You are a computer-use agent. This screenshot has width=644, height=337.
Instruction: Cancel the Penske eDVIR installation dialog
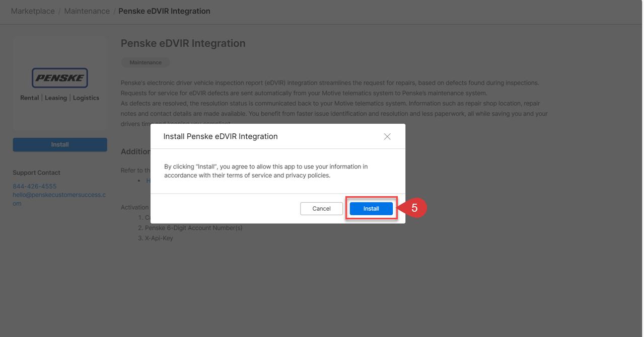(x=321, y=208)
